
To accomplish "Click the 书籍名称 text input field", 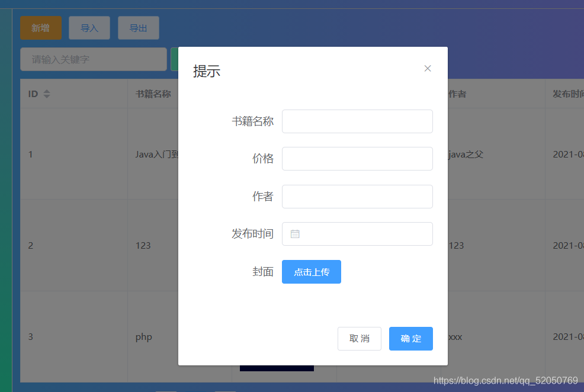I will 357,121.
